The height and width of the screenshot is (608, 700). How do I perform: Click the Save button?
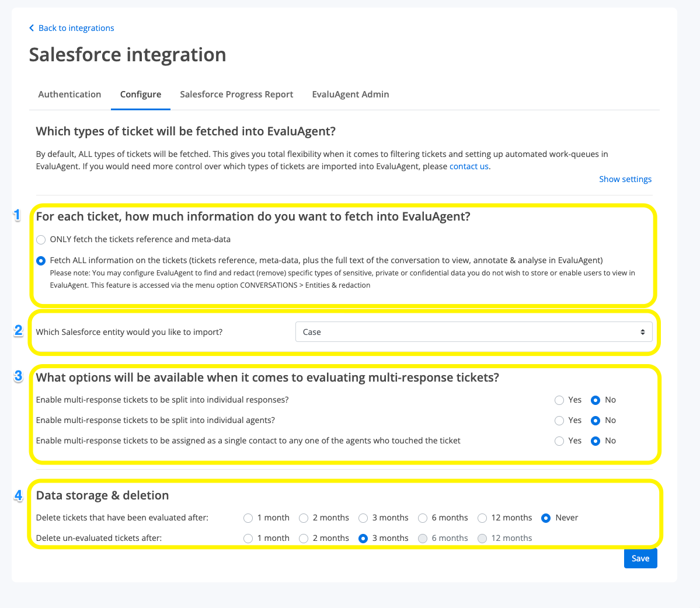[x=640, y=558]
